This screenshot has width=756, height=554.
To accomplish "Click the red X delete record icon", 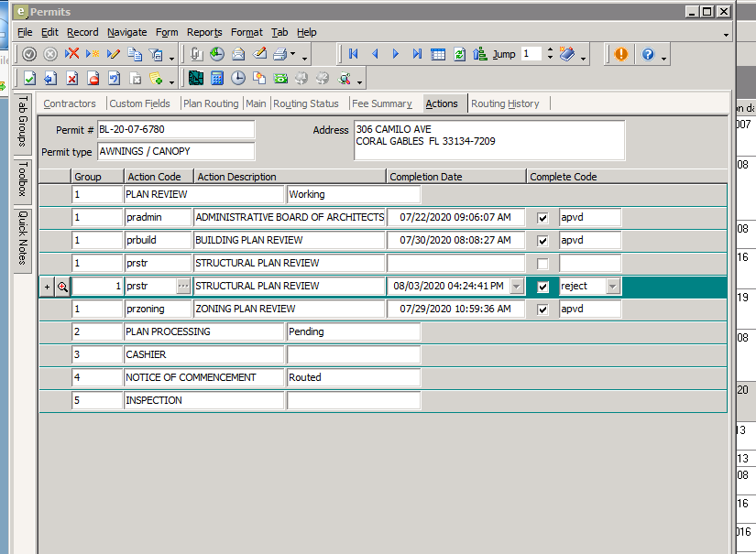I will coord(71,54).
